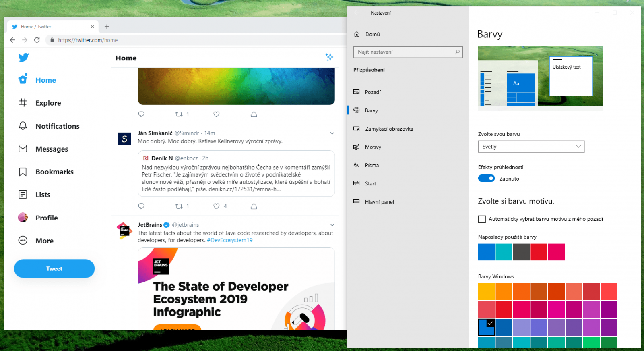The width and height of the screenshot is (644, 351).
Task: Click the search magnifier in Najít nastavení
Action: (x=457, y=52)
